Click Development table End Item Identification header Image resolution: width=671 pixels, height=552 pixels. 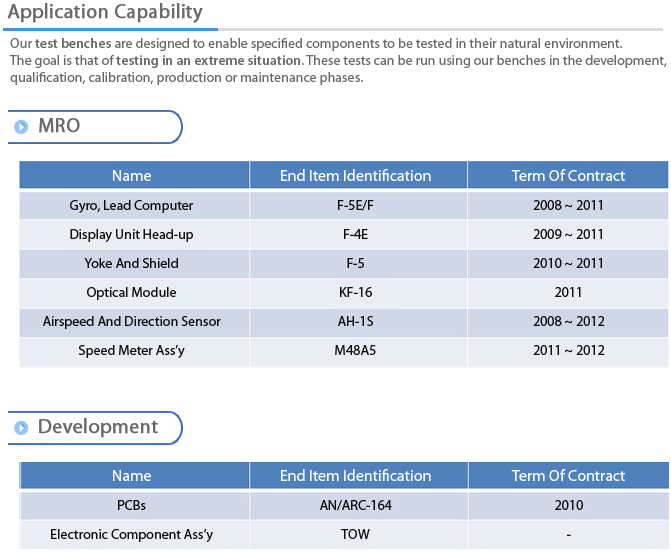click(x=358, y=475)
